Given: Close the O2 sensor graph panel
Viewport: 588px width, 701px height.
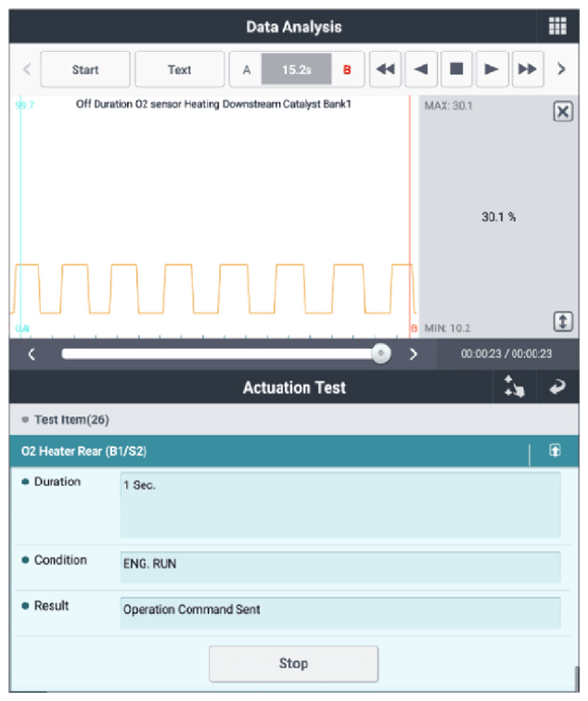Looking at the screenshot, I should [x=562, y=112].
